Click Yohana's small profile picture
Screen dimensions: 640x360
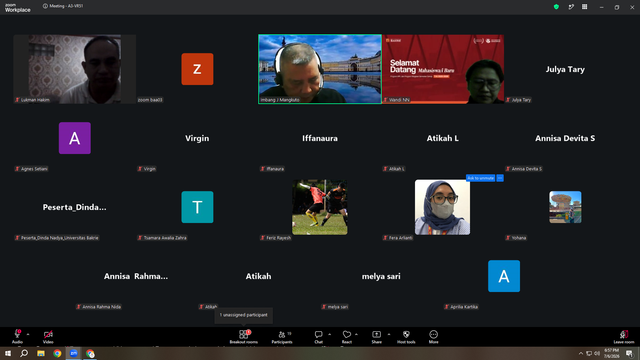[x=565, y=207]
